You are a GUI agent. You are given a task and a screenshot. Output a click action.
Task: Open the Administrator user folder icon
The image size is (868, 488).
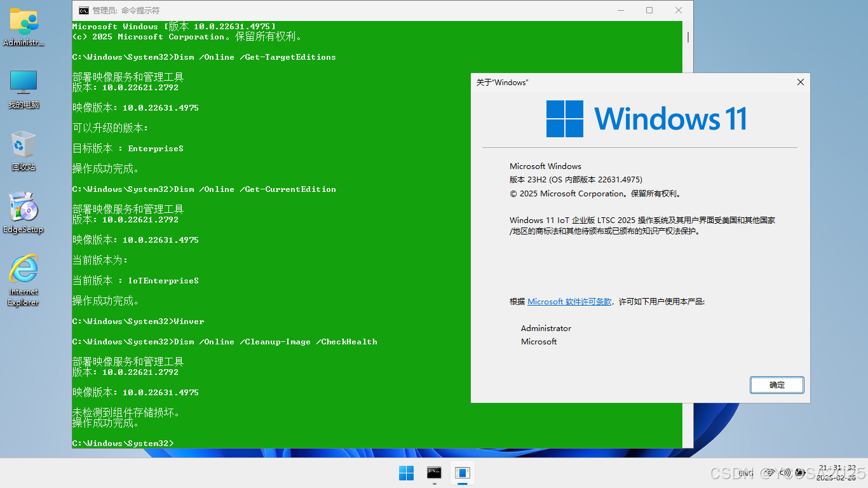pos(24,28)
